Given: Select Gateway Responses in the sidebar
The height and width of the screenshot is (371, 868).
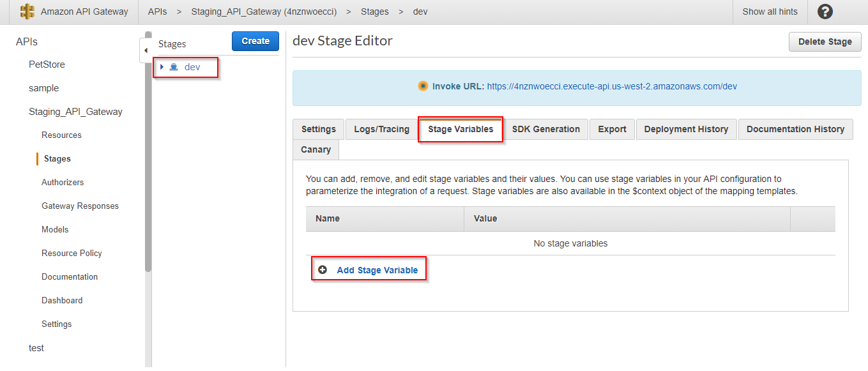Looking at the screenshot, I should 80,206.
